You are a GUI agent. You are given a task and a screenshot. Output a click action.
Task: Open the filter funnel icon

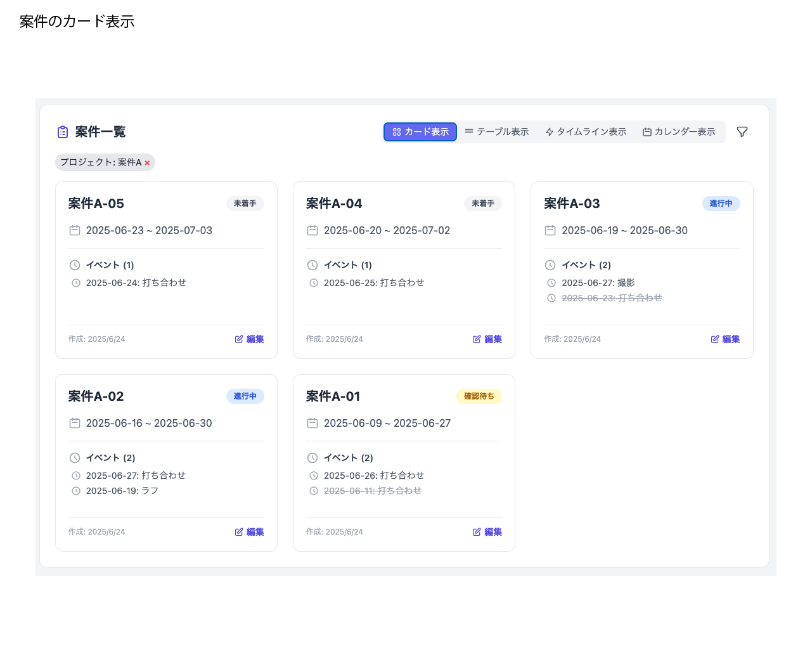click(742, 132)
